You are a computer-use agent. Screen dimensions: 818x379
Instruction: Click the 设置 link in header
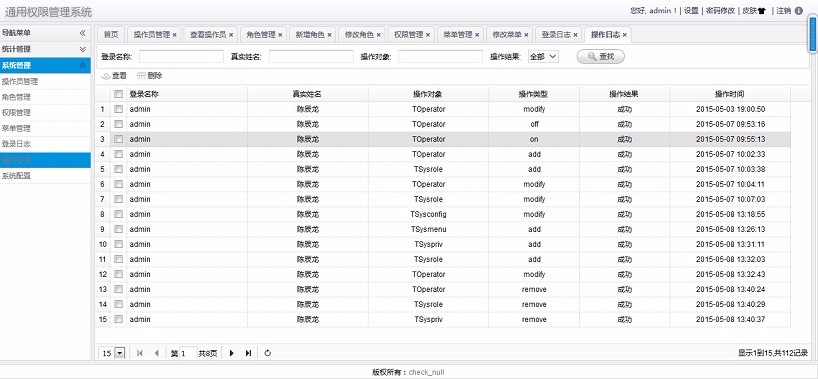click(691, 10)
